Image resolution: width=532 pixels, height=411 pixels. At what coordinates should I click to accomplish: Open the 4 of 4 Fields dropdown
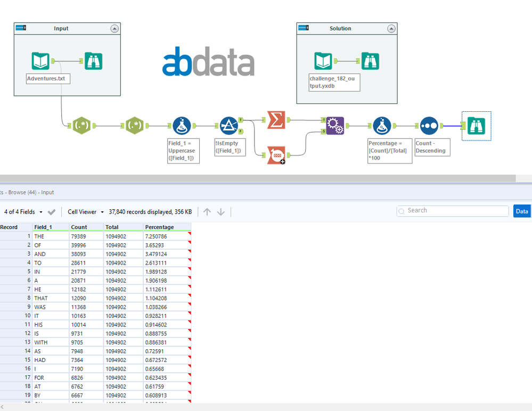(x=23, y=212)
